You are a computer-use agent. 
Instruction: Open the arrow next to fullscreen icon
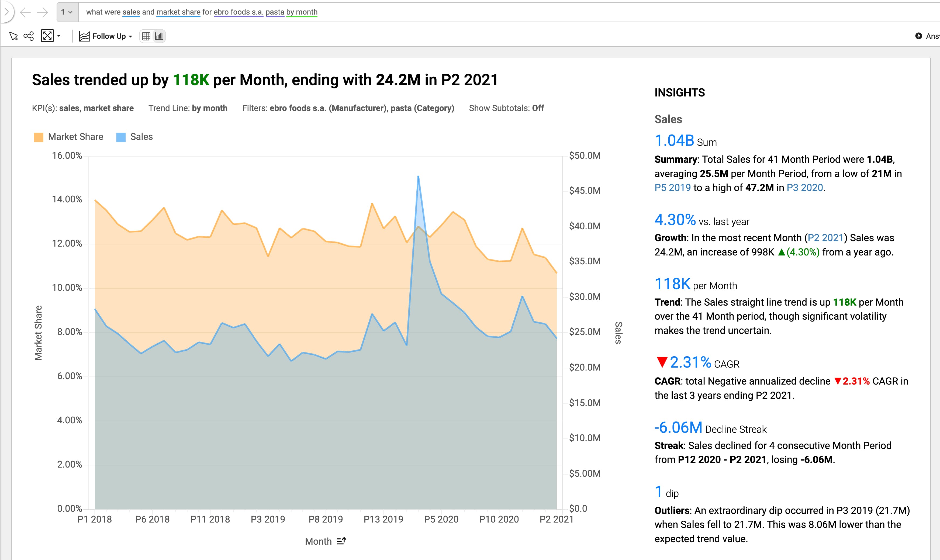tap(59, 36)
